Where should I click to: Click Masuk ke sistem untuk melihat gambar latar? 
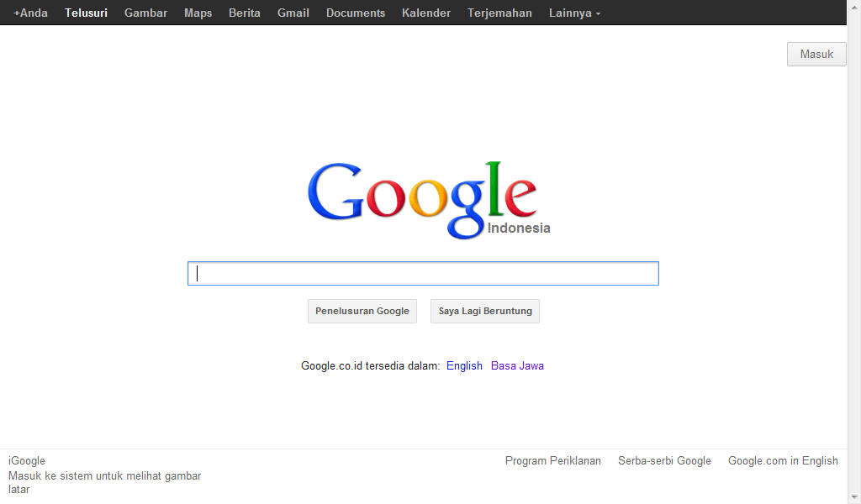click(104, 483)
